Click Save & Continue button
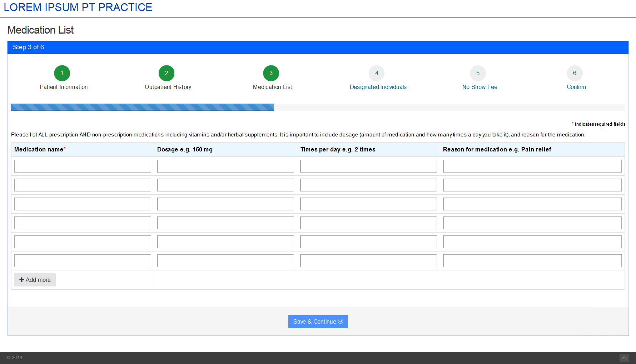Screen dimensions: 636x364 click(x=318, y=321)
